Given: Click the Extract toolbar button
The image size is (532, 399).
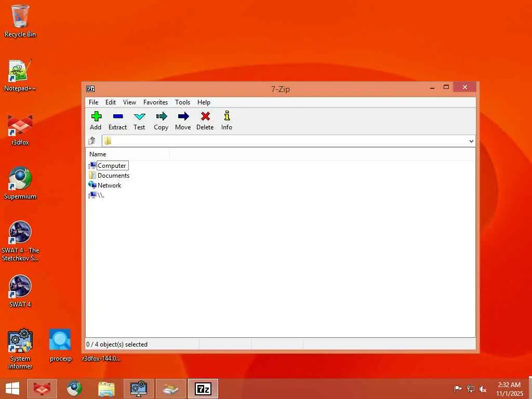Looking at the screenshot, I should coord(117,121).
